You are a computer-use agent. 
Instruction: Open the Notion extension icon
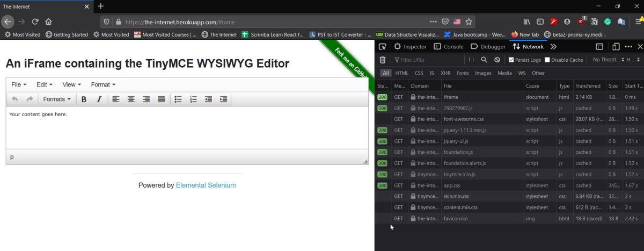(594, 22)
